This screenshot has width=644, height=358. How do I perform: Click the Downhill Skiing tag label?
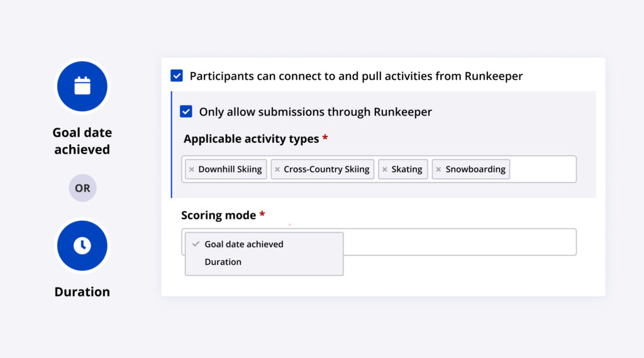(x=230, y=169)
